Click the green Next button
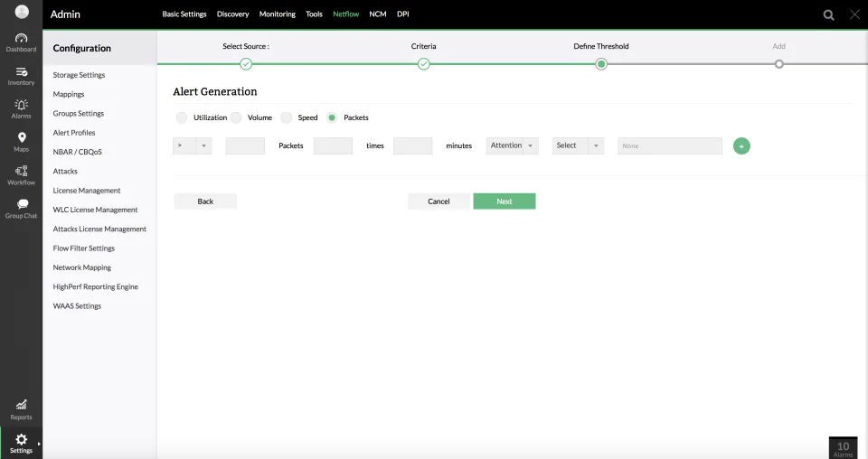Viewport: 868px width, 459px height. [505, 201]
